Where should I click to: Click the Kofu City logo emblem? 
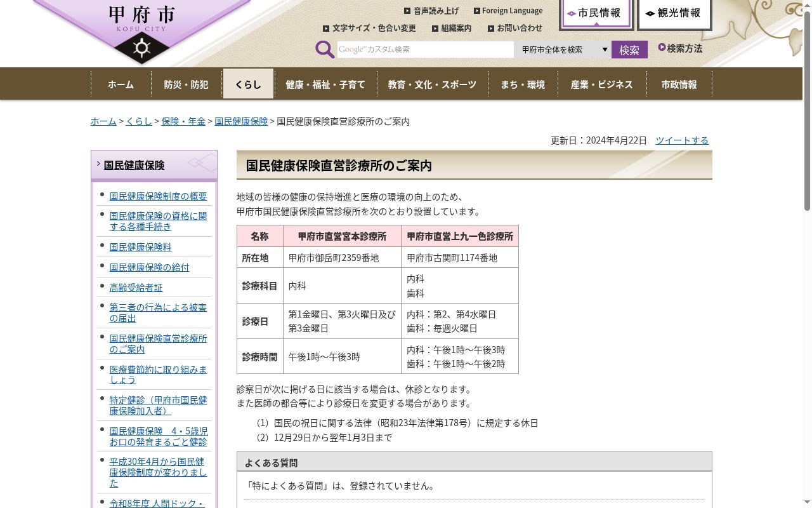click(x=141, y=33)
